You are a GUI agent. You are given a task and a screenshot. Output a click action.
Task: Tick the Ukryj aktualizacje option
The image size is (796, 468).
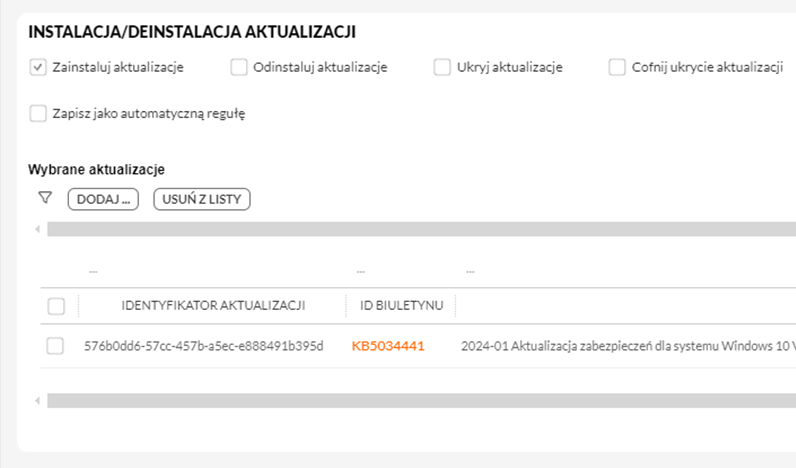click(442, 67)
